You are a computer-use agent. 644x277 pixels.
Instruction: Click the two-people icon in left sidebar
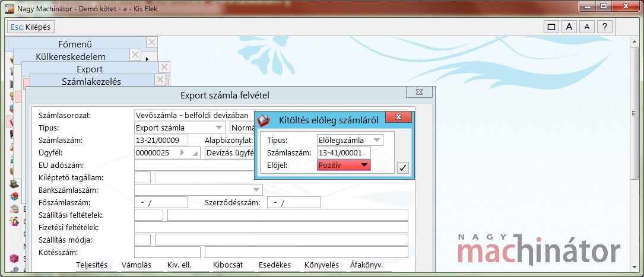click(14, 222)
